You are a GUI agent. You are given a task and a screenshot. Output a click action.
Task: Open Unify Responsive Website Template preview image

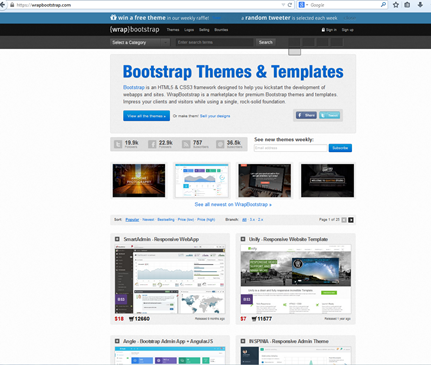click(296, 279)
